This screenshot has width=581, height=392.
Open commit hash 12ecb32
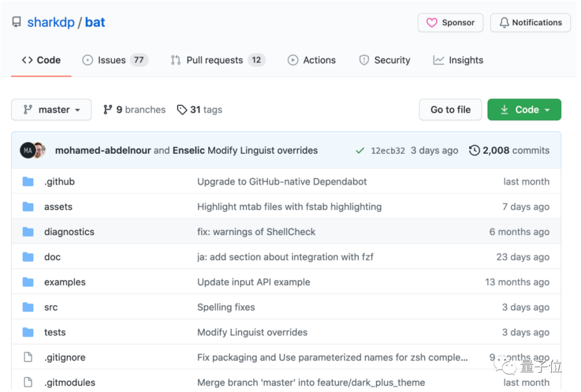(387, 151)
